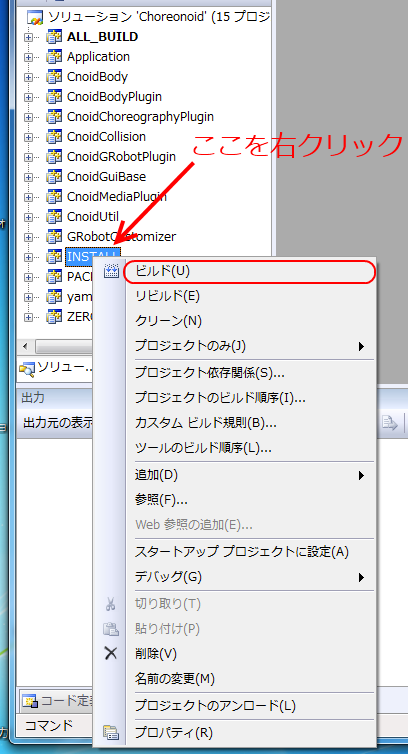The width and height of the screenshot is (408, 754).
Task: Click the CnoidUtil project icon
Action: (x=54, y=217)
